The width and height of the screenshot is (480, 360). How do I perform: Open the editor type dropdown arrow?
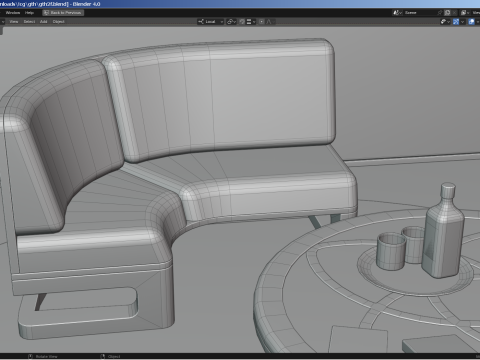click(3, 22)
